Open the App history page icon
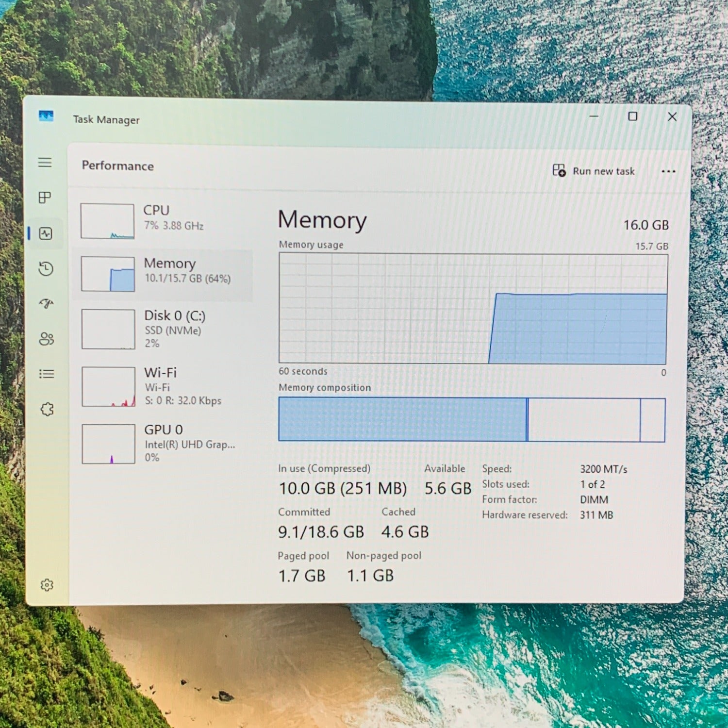The width and height of the screenshot is (728, 728). 46,269
